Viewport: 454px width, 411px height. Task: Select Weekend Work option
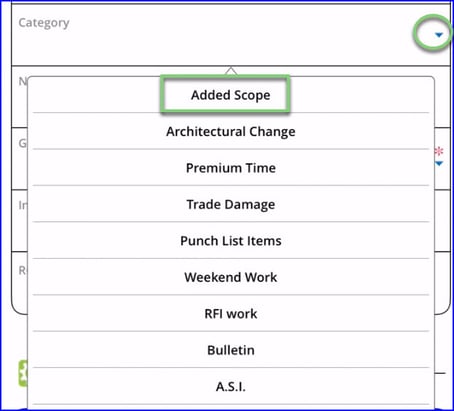[231, 277]
